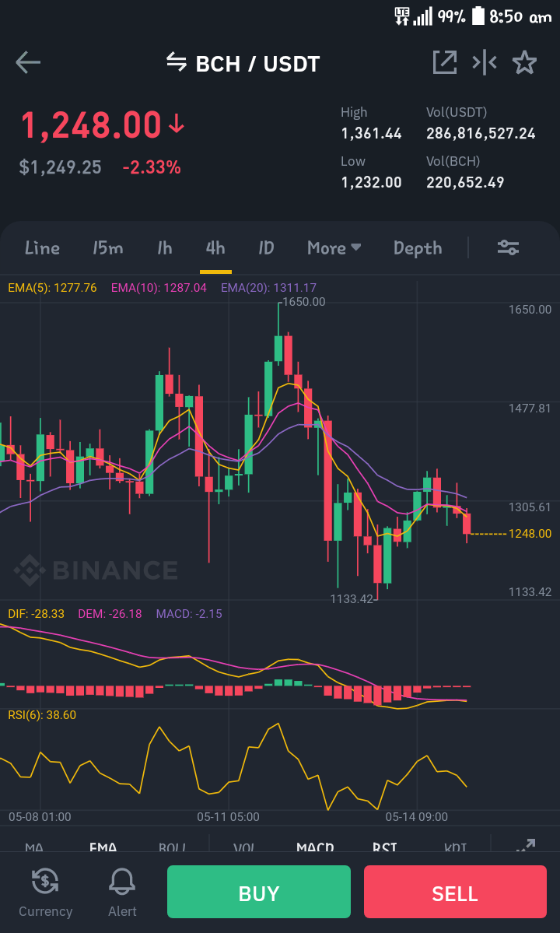Tap the back arrow icon
Screen dimensions: 560x933
pos(28,62)
